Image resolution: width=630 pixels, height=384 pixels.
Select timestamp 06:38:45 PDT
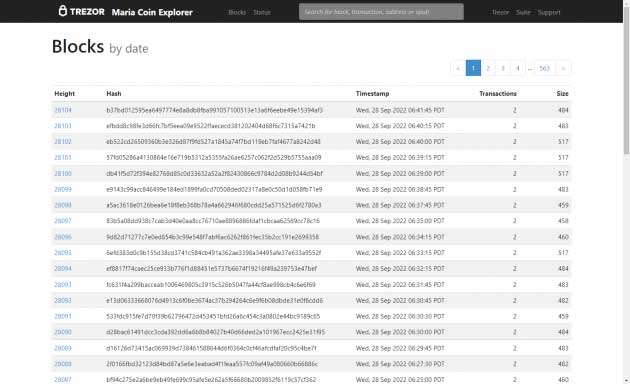click(400, 189)
